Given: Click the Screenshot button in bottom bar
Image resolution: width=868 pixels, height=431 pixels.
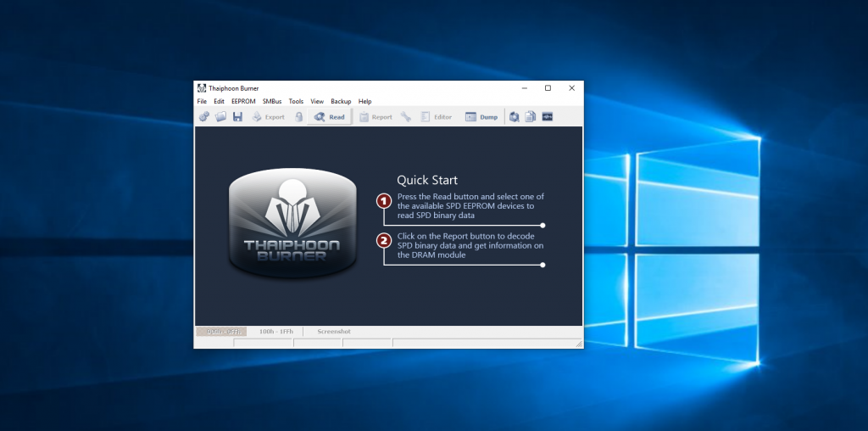Looking at the screenshot, I should [x=334, y=331].
